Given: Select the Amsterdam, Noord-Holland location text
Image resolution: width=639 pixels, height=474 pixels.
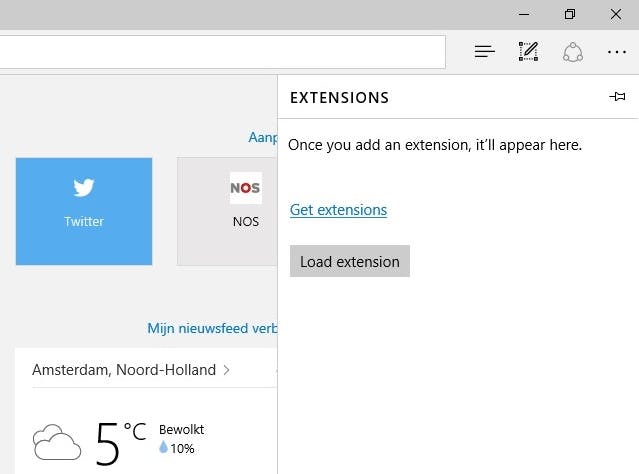Looking at the screenshot, I should click(124, 370).
